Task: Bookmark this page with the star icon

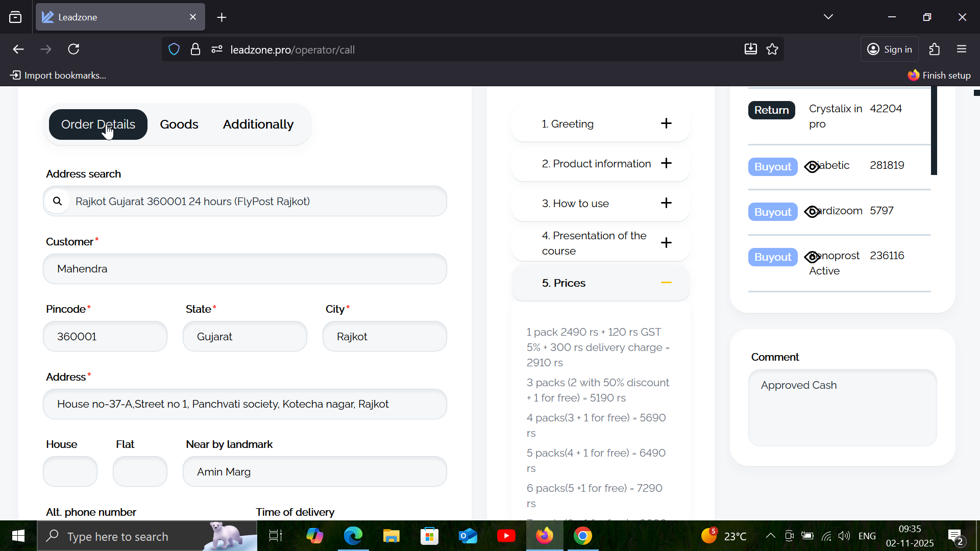Action: pos(773,49)
